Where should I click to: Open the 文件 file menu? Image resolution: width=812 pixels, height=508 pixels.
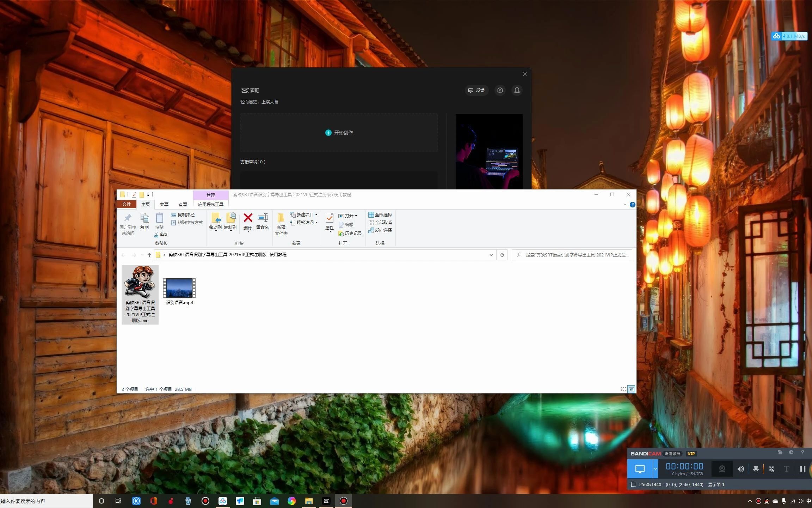point(126,204)
